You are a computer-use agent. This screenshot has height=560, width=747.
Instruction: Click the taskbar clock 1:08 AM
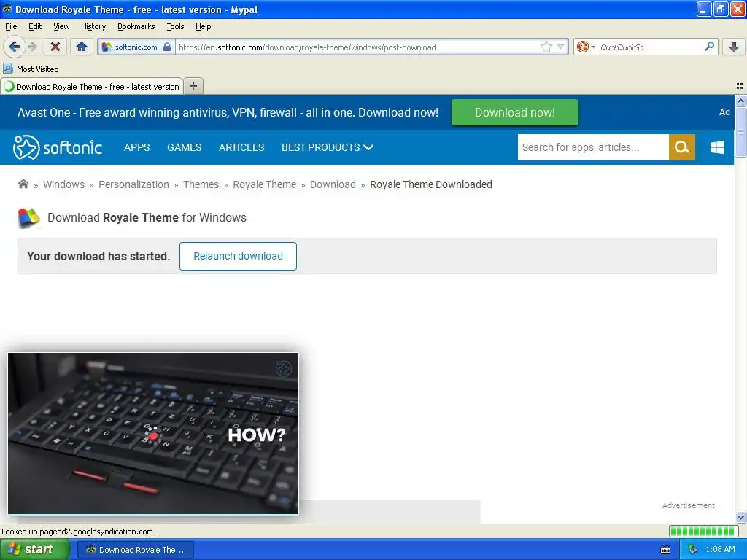pyautogui.click(x=720, y=550)
